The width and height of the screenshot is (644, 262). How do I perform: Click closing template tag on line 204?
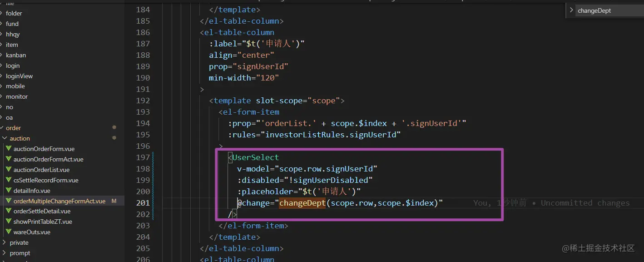click(235, 237)
